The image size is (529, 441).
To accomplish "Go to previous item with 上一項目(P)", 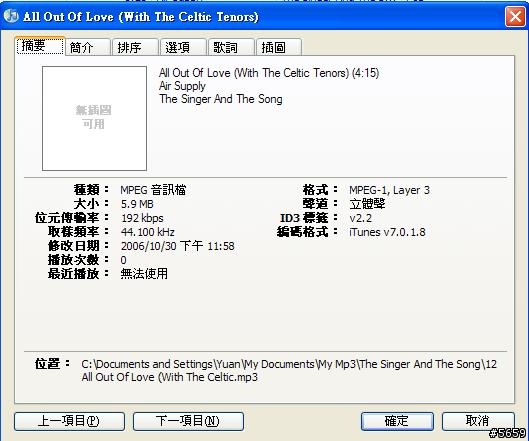I will point(69,421).
